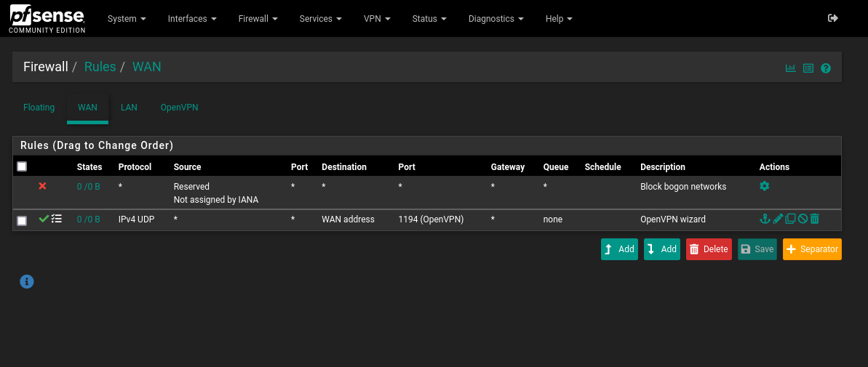The image size is (868, 367).
Task: Click Not assigned by IANA text
Action: point(216,200)
